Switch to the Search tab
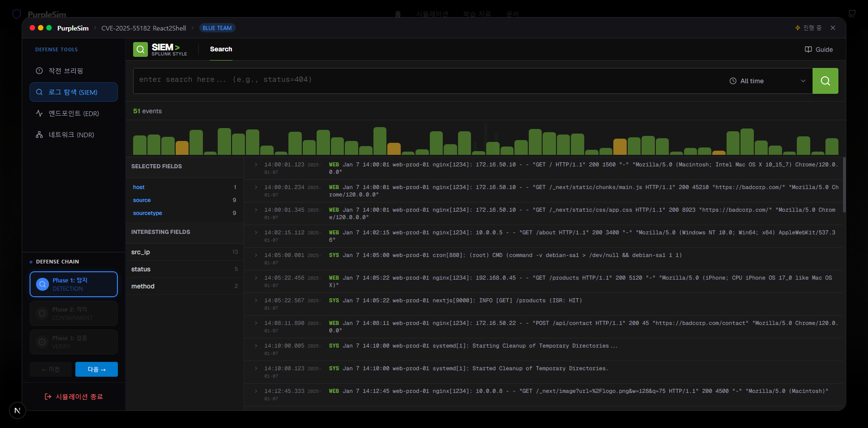This screenshot has width=868, height=428. [x=221, y=49]
